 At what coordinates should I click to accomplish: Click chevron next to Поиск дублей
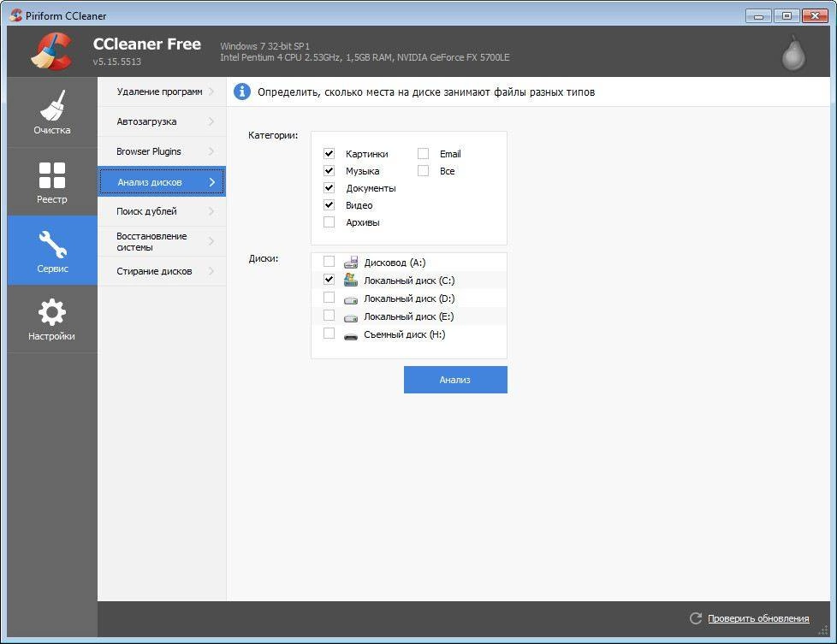point(211,211)
